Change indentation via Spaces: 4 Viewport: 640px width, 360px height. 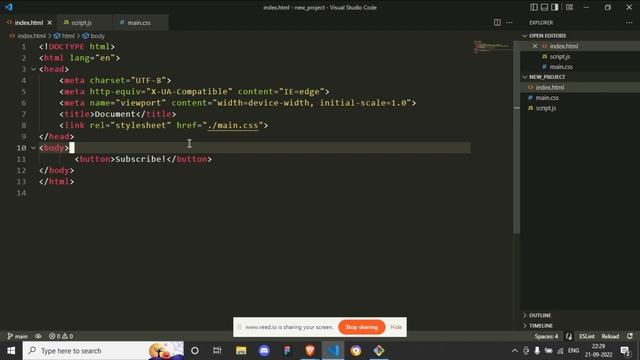coord(546,336)
